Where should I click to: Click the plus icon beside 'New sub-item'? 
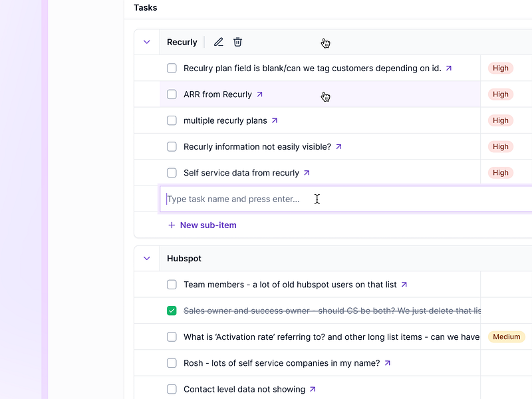point(172,225)
